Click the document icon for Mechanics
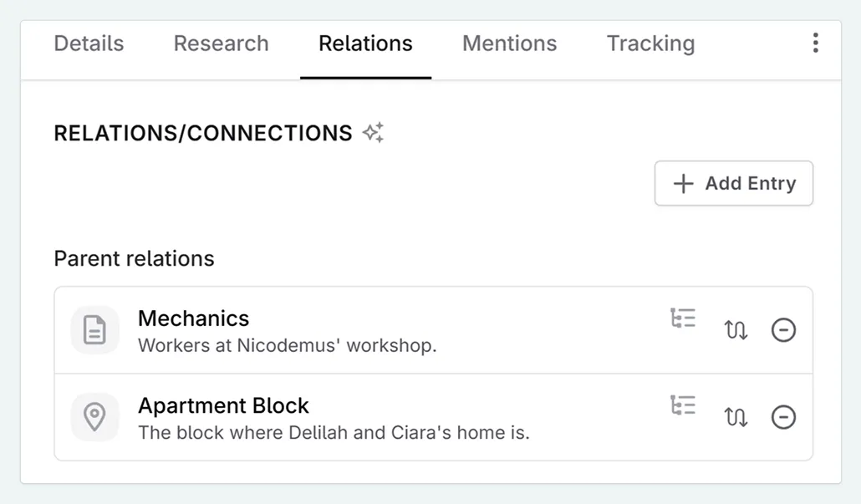 pyautogui.click(x=95, y=330)
